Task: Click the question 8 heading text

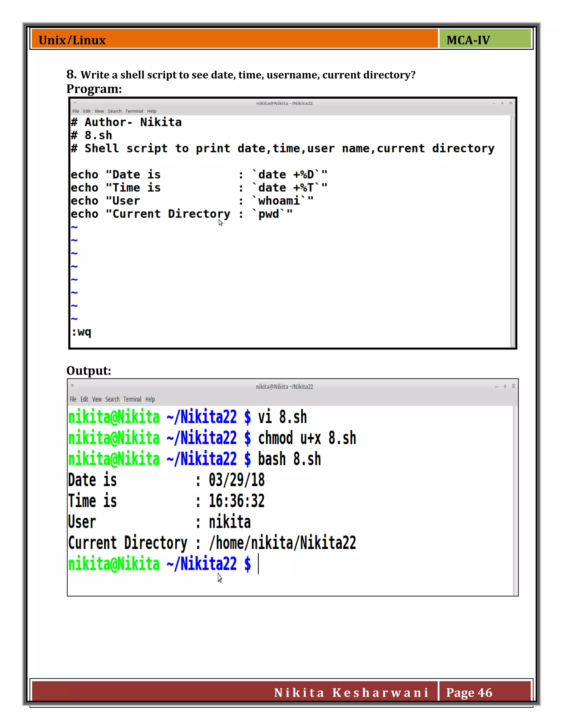Action: [x=241, y=74]
